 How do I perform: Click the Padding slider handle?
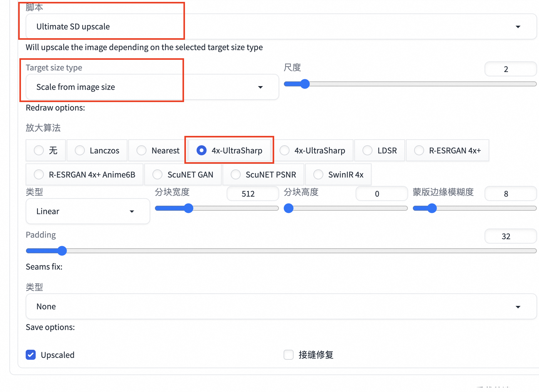pos(62,251)
